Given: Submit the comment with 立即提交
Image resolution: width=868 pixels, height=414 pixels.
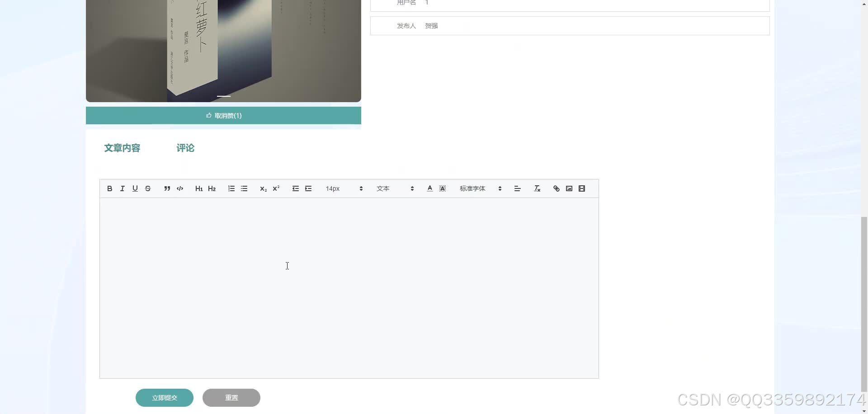Looking at the screenshot, I should 165,398.
